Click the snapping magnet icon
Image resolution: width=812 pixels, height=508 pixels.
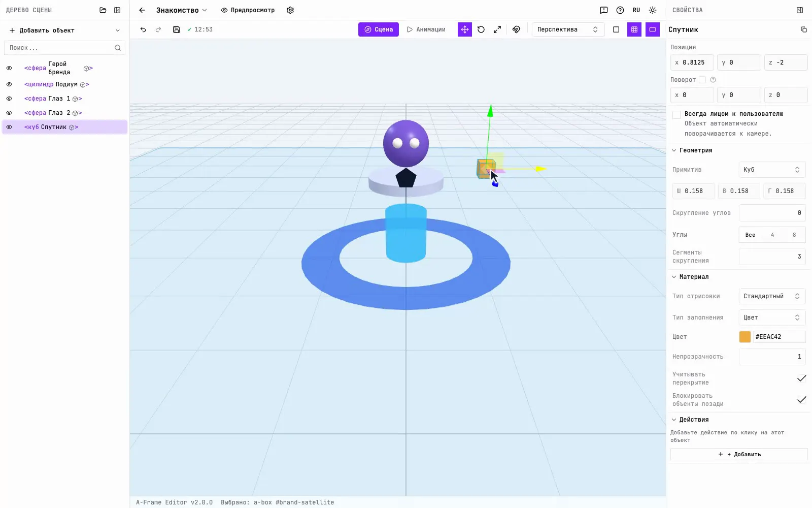516,29
